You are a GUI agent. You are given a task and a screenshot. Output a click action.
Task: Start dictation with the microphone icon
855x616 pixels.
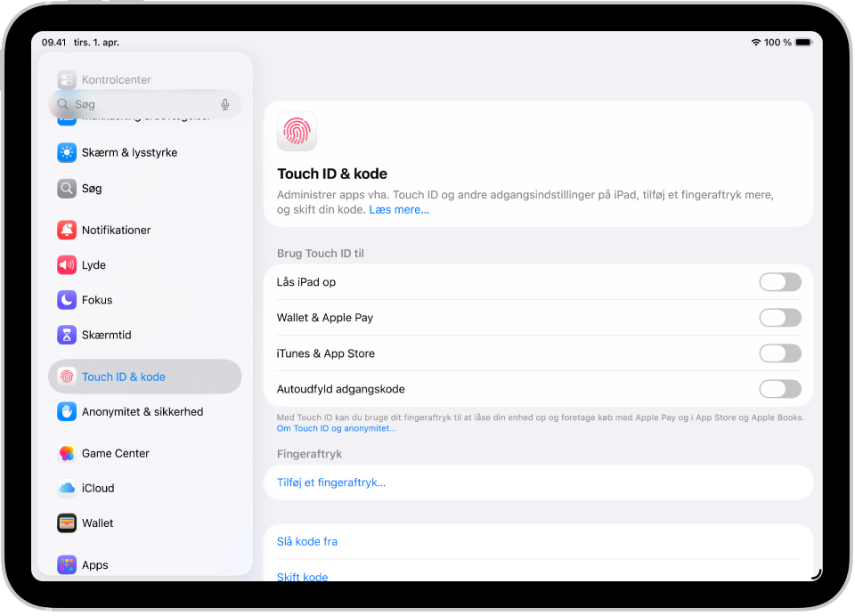(225, 104)
